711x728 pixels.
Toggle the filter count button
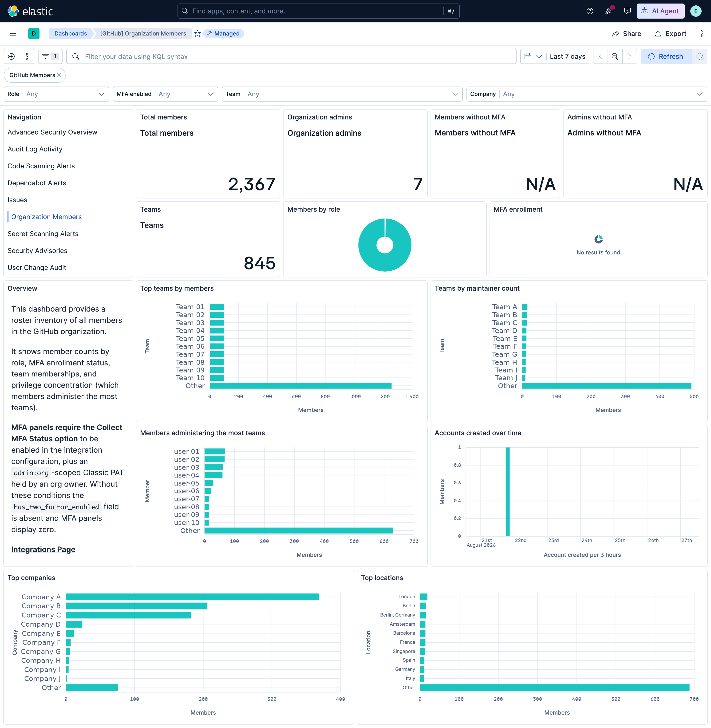50,56
